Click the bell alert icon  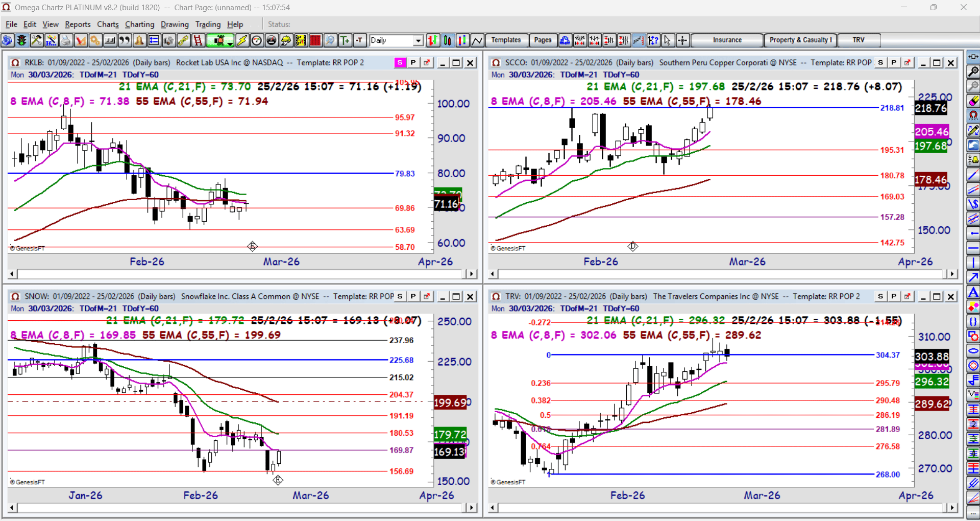[139, 40]
